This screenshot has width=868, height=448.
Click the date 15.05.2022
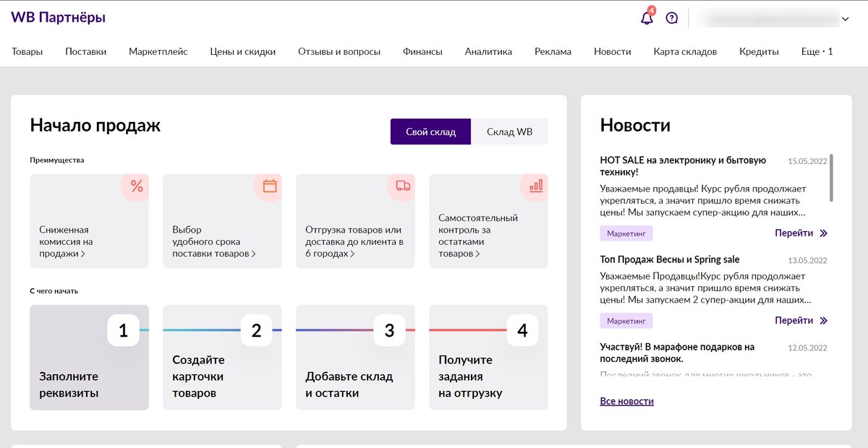tap(808, 161)
